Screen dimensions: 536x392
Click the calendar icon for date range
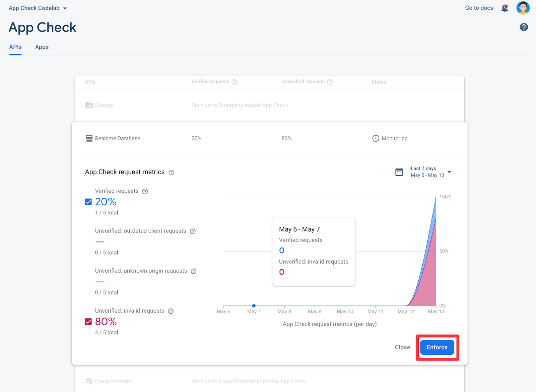[399, 172]
